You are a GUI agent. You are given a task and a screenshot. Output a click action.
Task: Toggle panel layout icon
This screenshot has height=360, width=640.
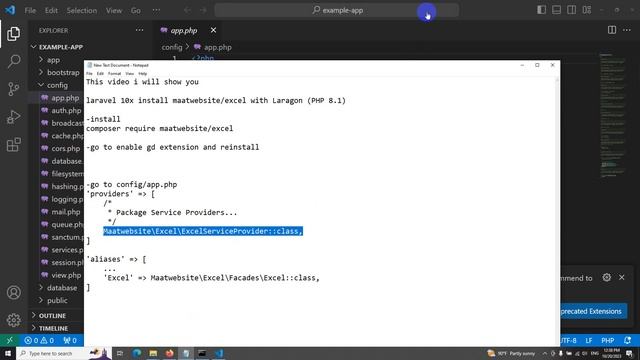pyautogui.click(x=556, y=10)
